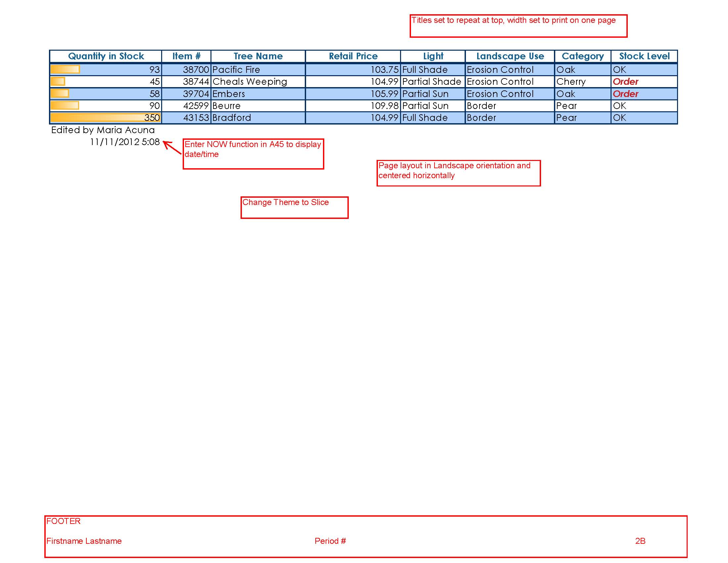Click Order in the Embers row
The image size is (728, 563).
(644, 94)
